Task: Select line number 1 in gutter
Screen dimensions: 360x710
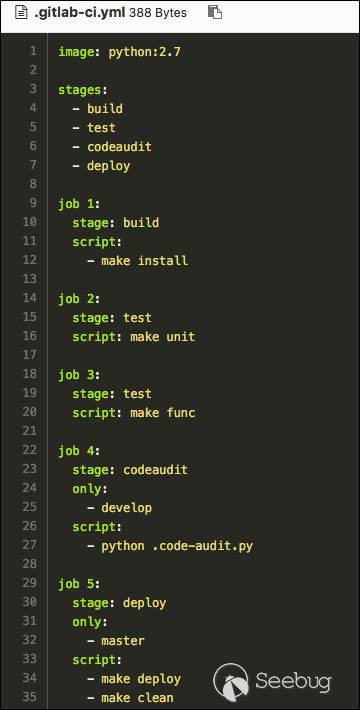Action: (32, 51)
